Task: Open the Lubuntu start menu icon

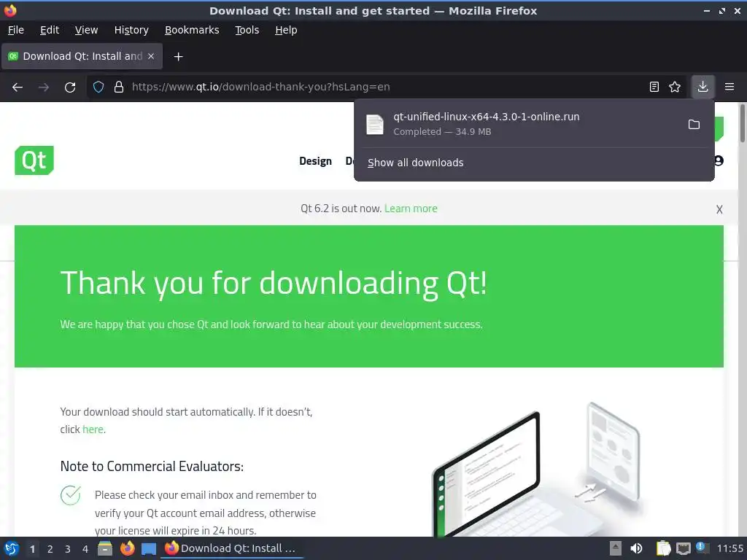Action: click(12, 548)
